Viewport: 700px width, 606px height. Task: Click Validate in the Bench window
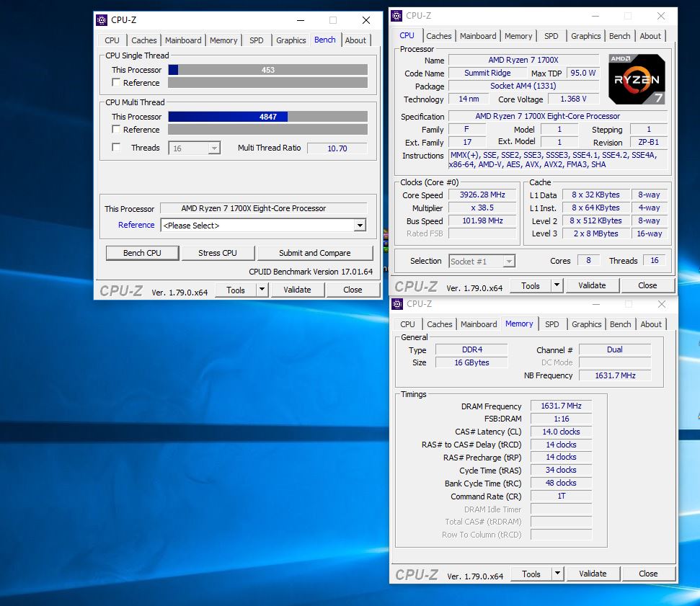(297, 290)
